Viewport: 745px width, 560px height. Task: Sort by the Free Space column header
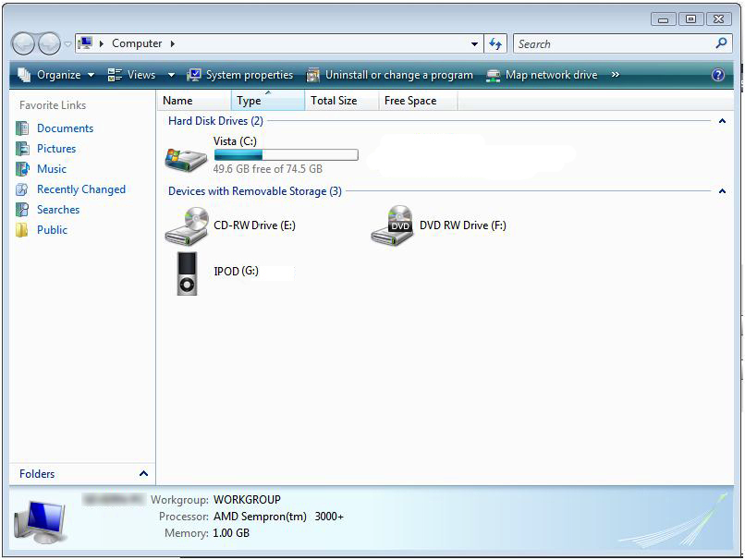(410, 101)
